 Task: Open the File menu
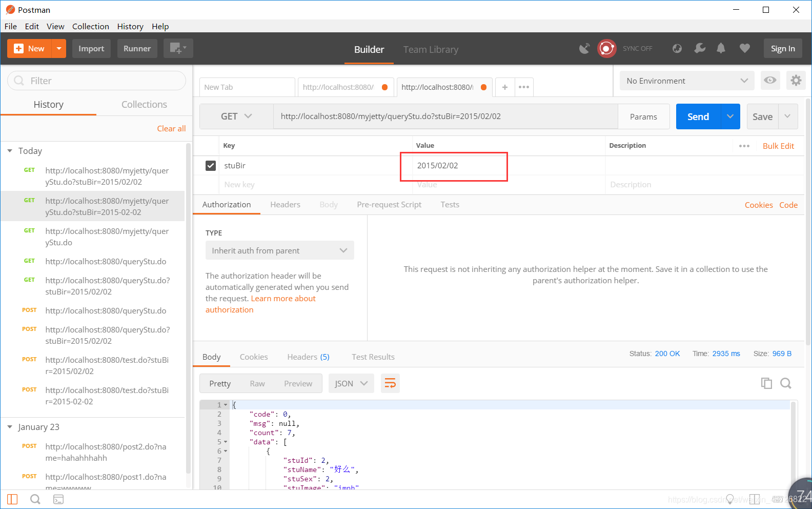tap(11, 26)
